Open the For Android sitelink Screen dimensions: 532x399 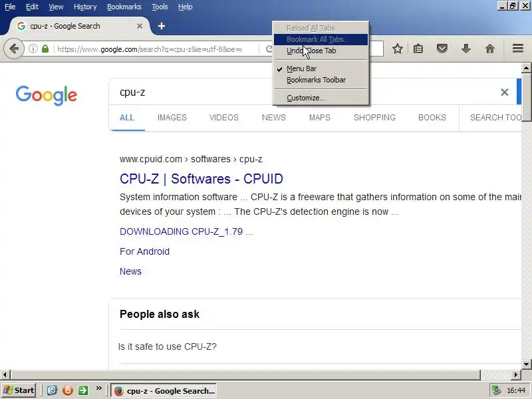[144, 251]
